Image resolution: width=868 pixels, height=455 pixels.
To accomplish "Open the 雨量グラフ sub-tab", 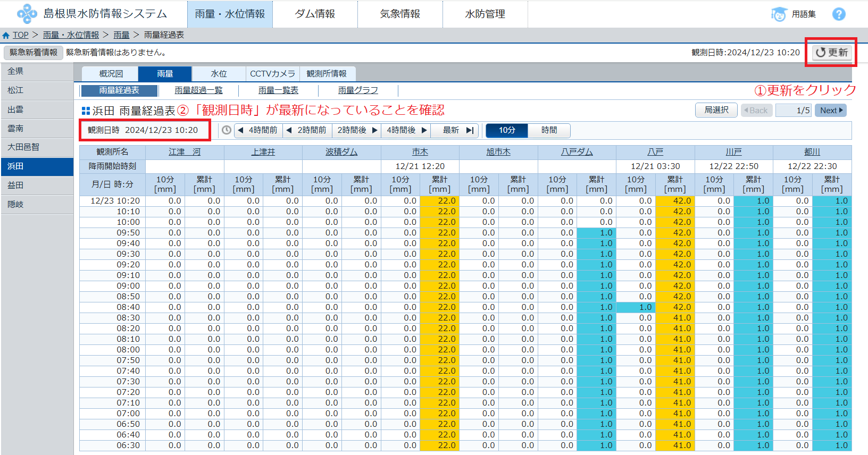I will click(358, 90).
